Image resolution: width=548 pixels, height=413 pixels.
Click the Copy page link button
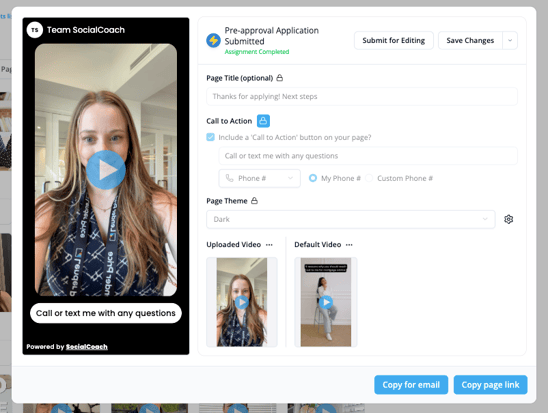[490, 385]
